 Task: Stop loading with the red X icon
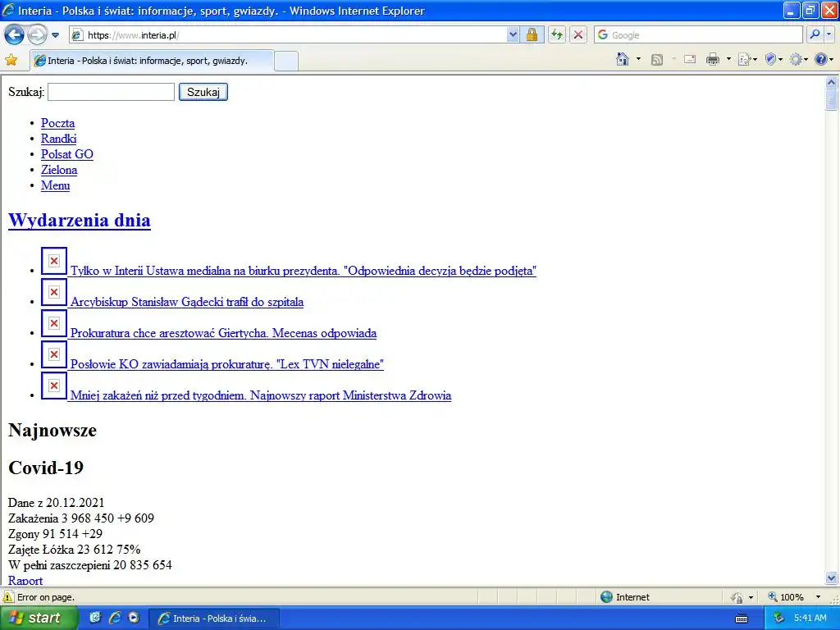tap(578, 35)
